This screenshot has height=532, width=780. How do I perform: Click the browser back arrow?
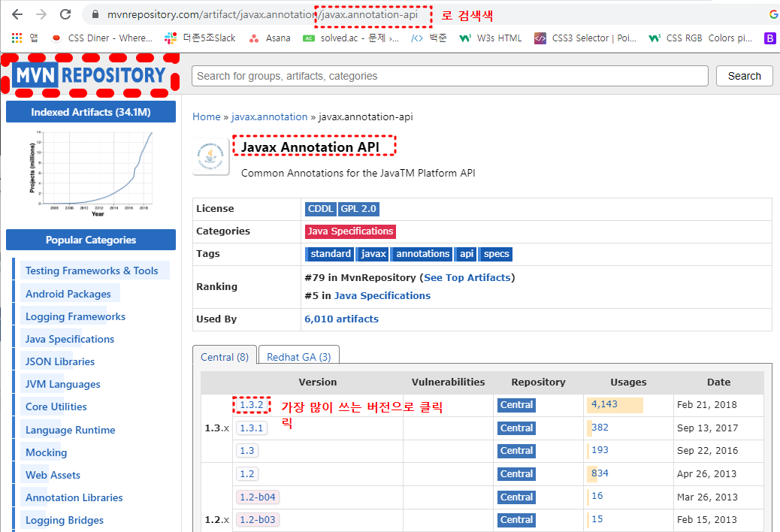17,14
